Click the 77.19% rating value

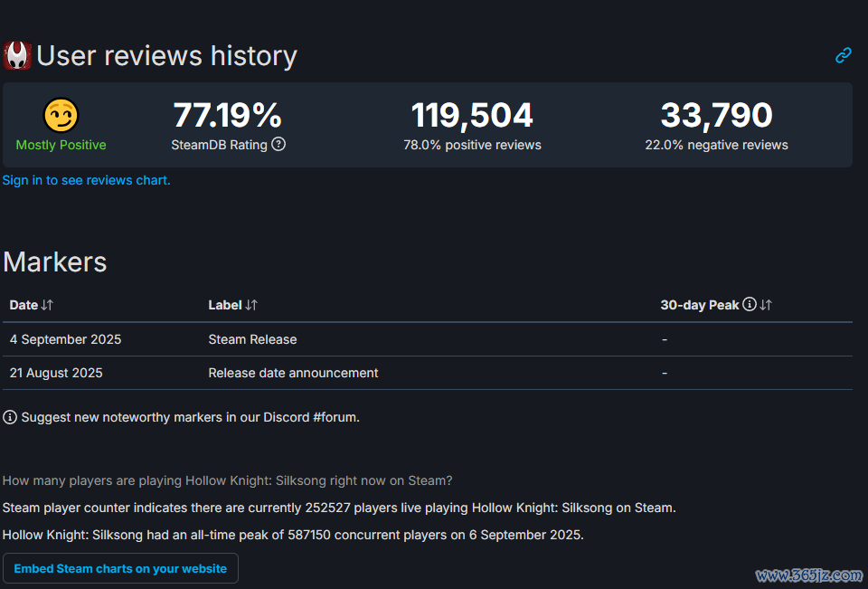(x=228, y=115)
